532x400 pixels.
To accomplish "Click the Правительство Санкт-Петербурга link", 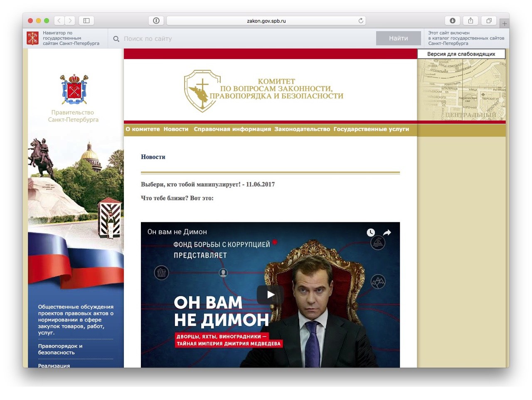I will tap(73, 116).
